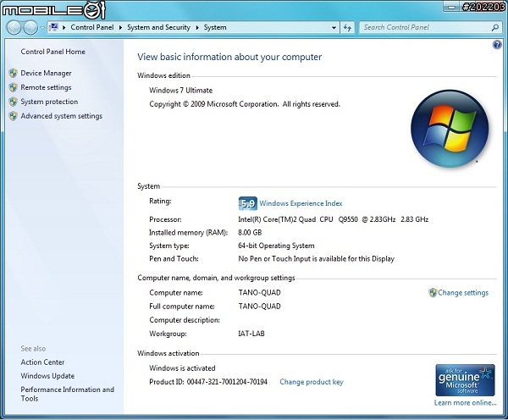Click the Windows is activated text
The image size is (508, 420).
pyautogui.click(x=182, y=368)
